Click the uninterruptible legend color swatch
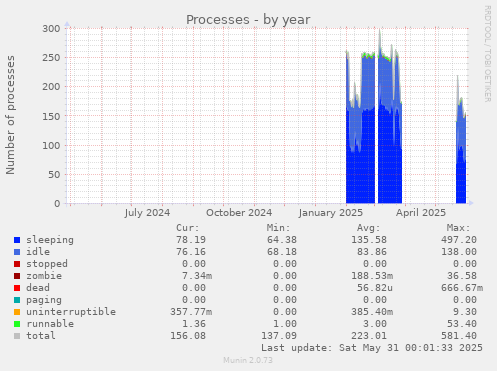 [x=17, y=312]
